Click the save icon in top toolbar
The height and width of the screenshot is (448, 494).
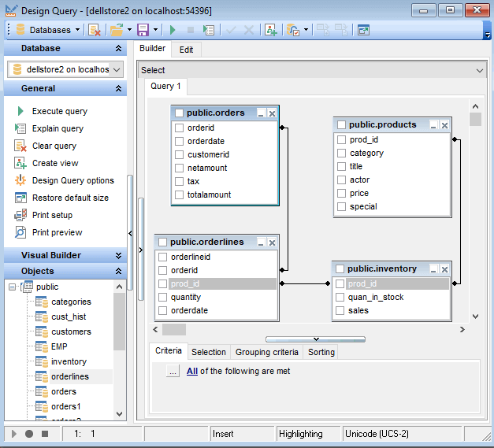(143, 30)
